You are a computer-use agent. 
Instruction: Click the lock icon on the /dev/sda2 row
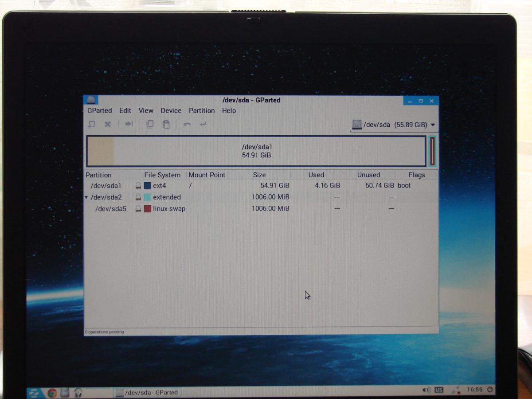tap(138, 197)
